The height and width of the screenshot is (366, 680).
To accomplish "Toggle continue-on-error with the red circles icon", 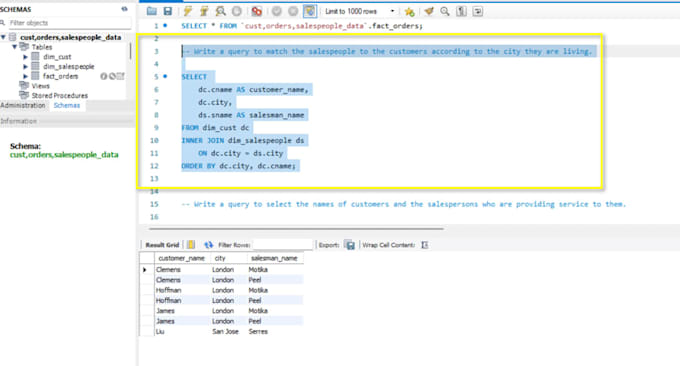I will (257, 11).
